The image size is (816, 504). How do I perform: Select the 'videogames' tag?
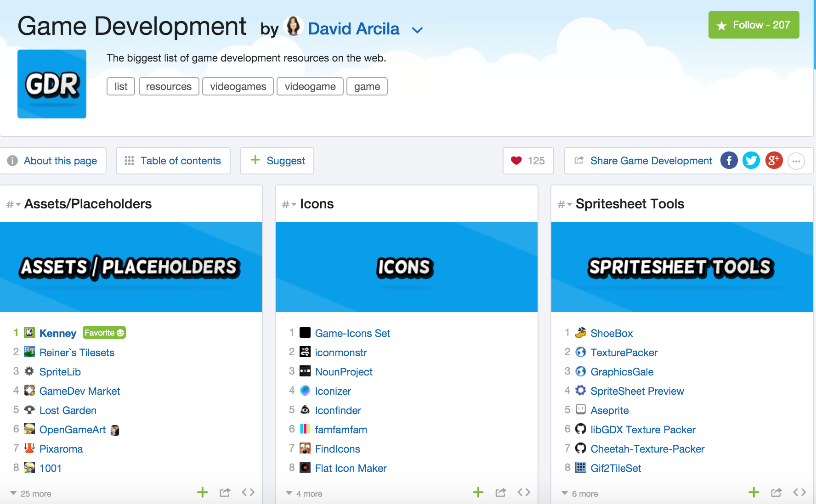pyautogui.click(x=238, y=86)
